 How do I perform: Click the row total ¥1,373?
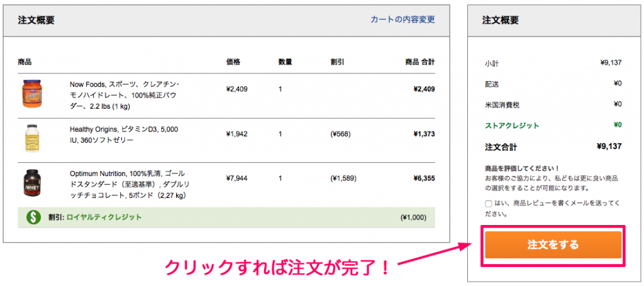(x=425, y=134)
